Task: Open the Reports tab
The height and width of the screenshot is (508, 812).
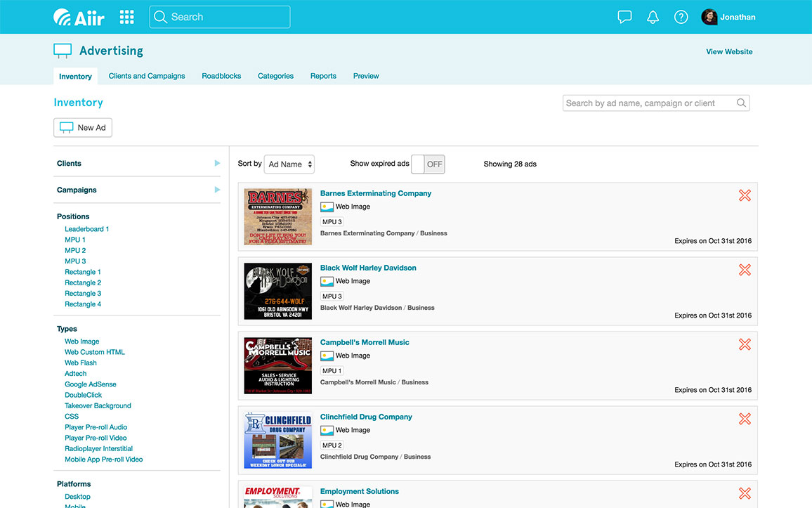Action: pyautogui.click(x=323, y=76)
